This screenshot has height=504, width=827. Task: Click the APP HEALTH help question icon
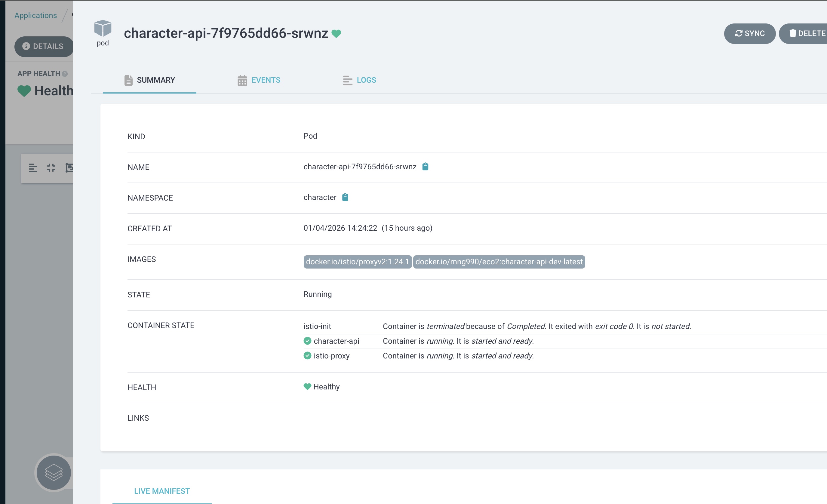(x=65, y=74)
